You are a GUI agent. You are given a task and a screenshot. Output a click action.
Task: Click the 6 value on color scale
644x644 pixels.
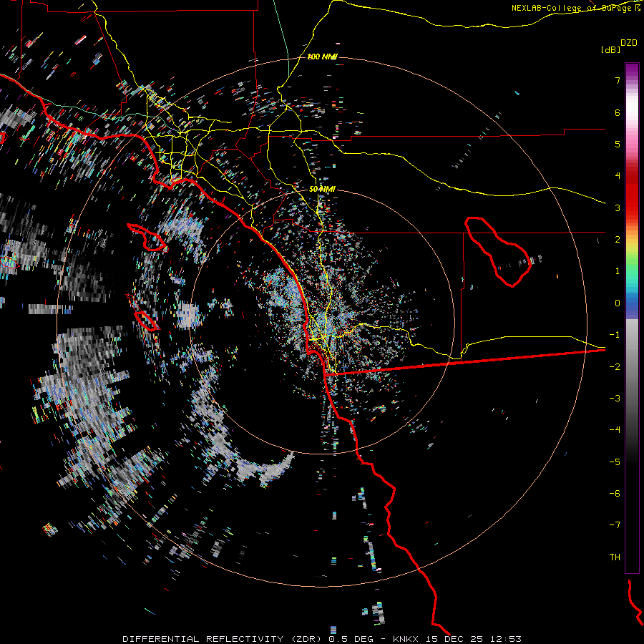point(618,112)
